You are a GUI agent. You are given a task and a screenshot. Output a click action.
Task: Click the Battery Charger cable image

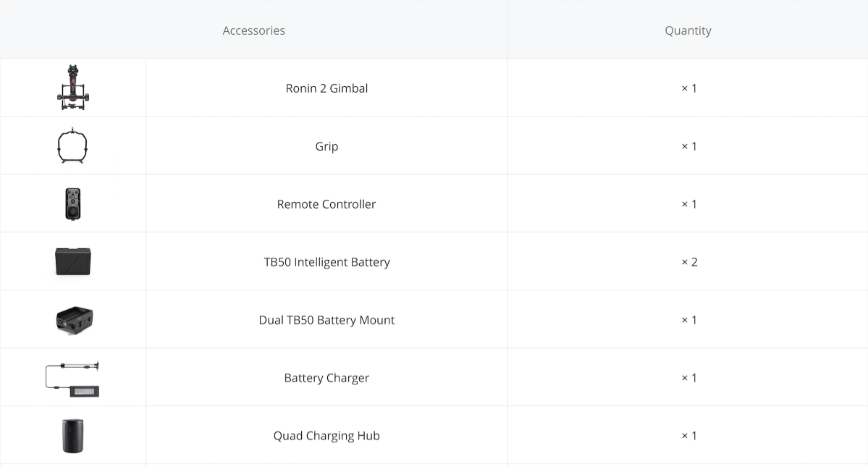coord(72,379)
